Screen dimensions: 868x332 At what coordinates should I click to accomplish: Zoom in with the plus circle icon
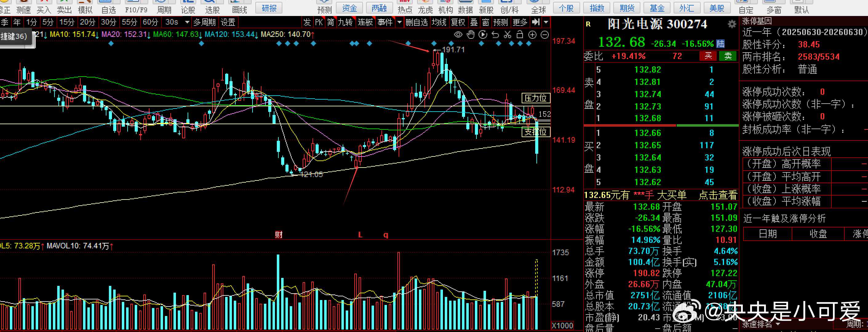pyautogui.click(x=532, y=35)
